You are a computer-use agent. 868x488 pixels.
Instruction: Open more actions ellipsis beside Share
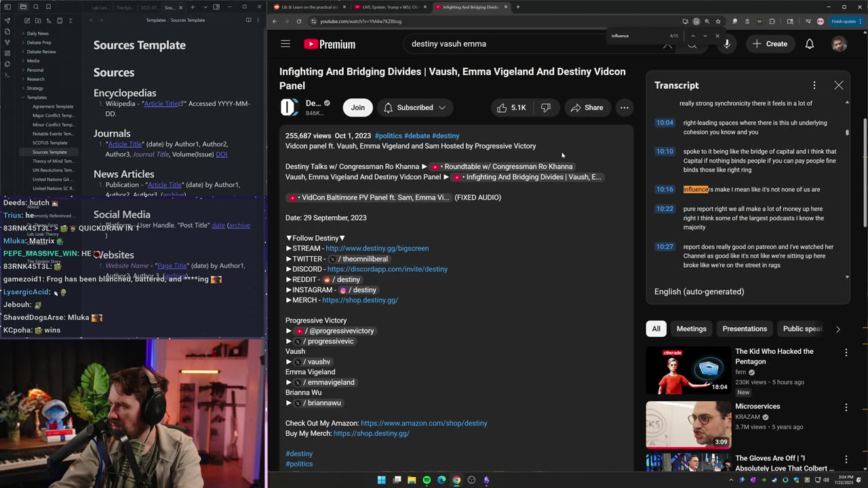pos(624,108)
